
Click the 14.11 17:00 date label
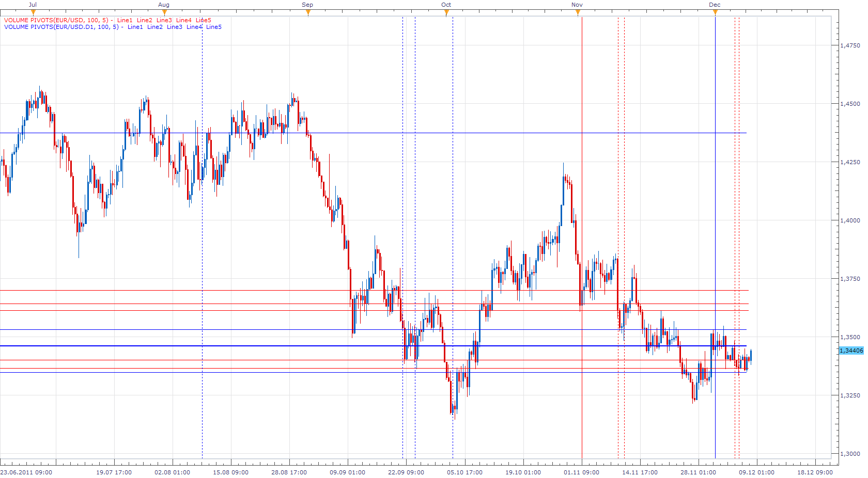(640, 472)
